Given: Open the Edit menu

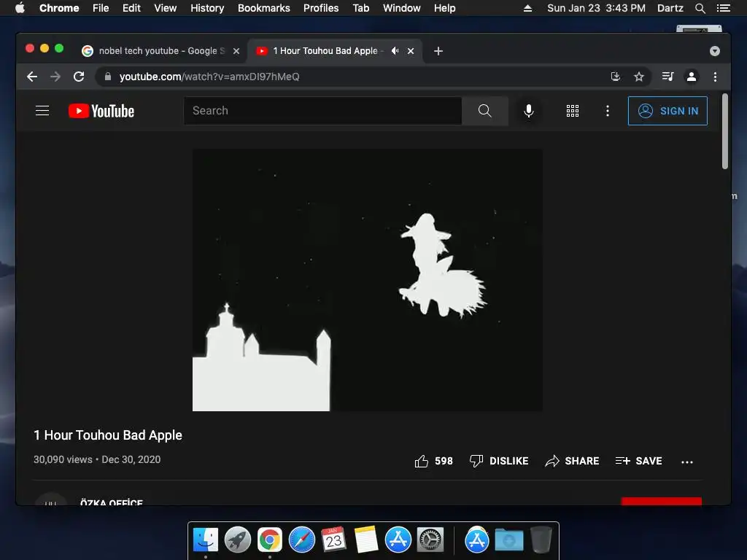Looking at the screenshot, I should point(131,8).
